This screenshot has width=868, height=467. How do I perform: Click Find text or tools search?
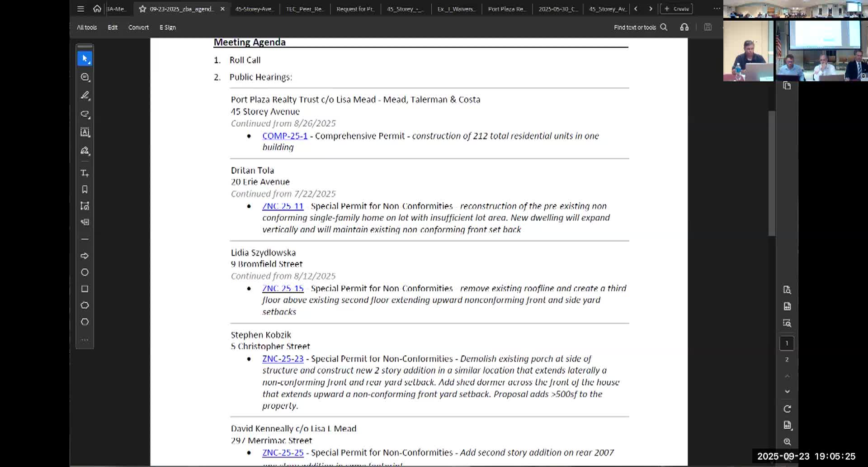(x=640, y=28)
